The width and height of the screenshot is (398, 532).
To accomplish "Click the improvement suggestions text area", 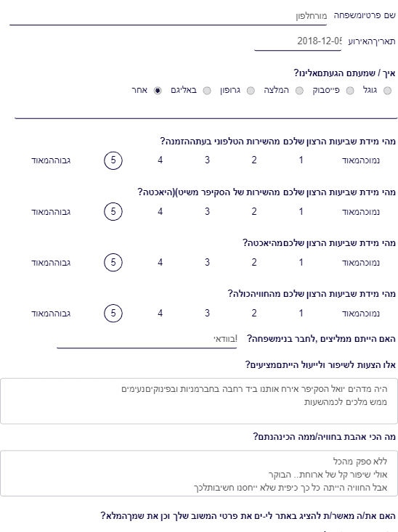I will (x=199, y=401).
